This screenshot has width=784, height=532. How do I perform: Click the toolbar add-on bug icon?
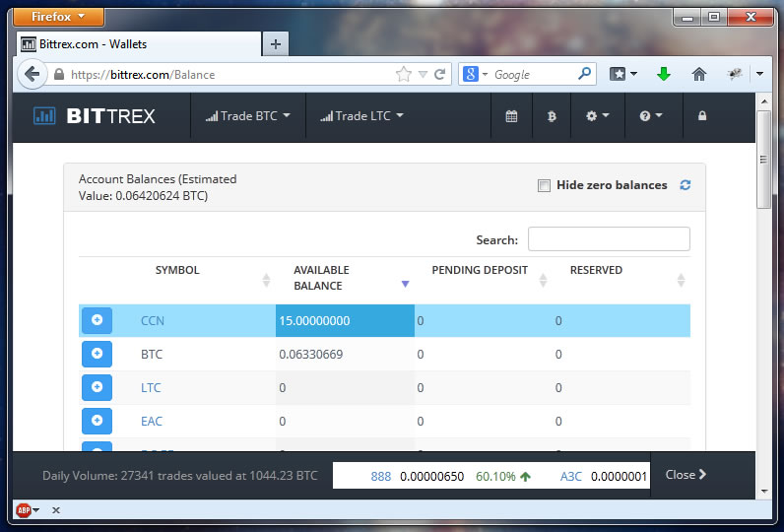pyautogui.click(x=734, y=74)
